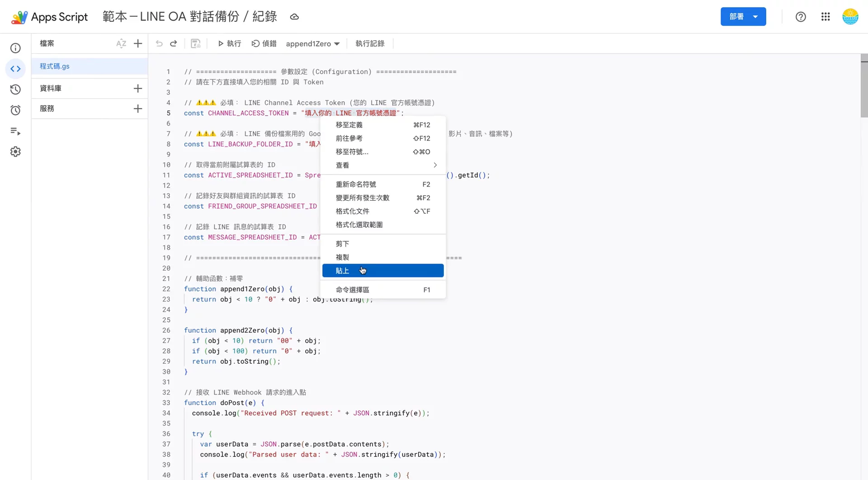Click function name doPost in the code
This screenshot has height=480, width=868.
(x=232, y=403)
